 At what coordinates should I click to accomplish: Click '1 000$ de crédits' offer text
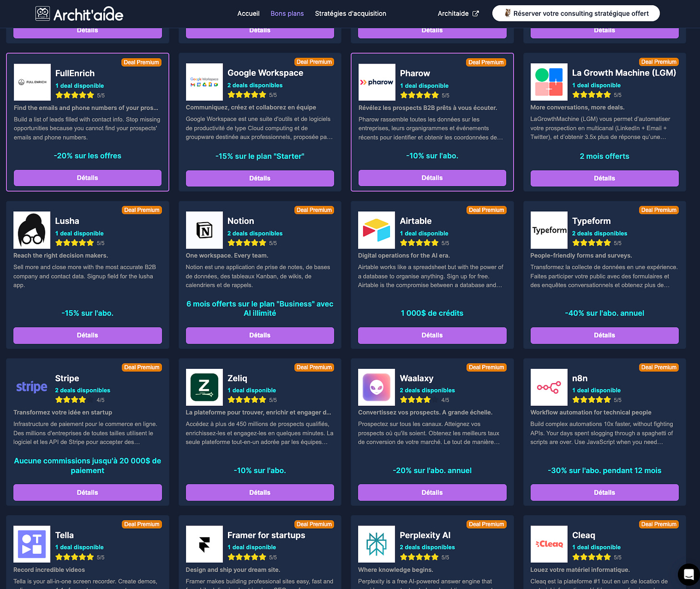pos(432,313)
